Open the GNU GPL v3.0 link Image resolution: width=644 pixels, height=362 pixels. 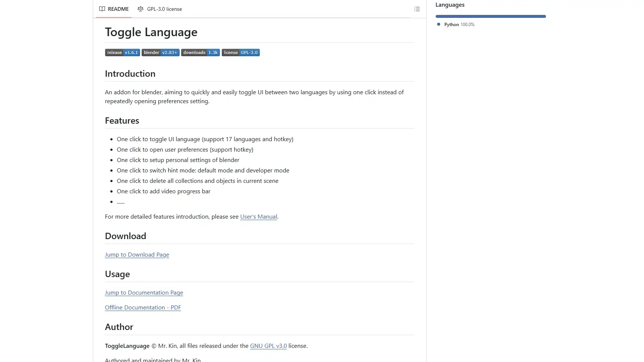point(268,346)
